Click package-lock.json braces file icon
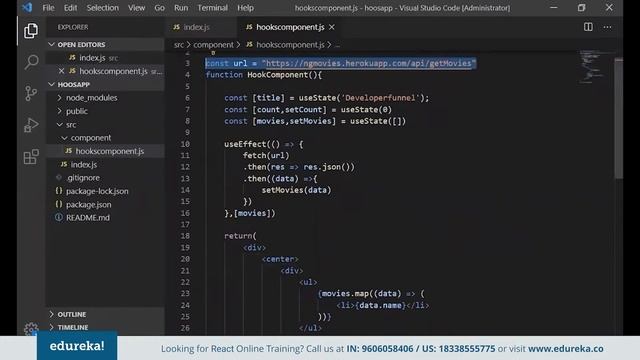640x360 pixels. coord(59,191)
